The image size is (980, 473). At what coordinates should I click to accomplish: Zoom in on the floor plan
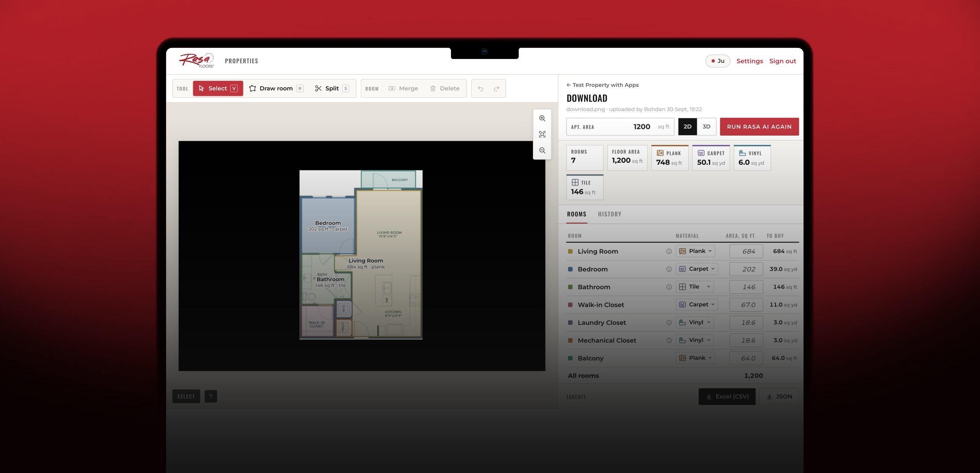(542, 118)
